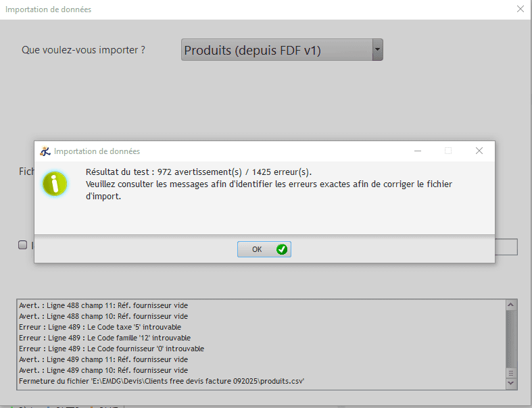Click the runner app icon in dialog title
The width and height of the screenshot is (532, 408).
pyautogui.click(x=45, y=151)
